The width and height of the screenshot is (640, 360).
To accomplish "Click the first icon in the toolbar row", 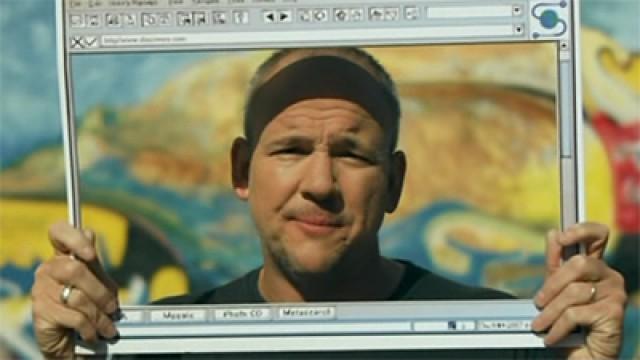I will [77, 19].
